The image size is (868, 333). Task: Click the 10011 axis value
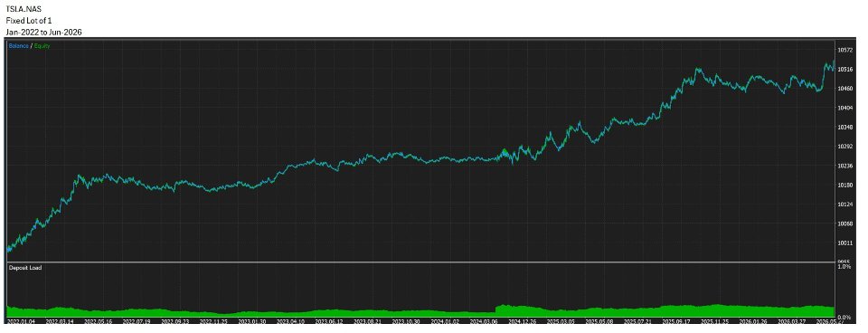(844, 243)
